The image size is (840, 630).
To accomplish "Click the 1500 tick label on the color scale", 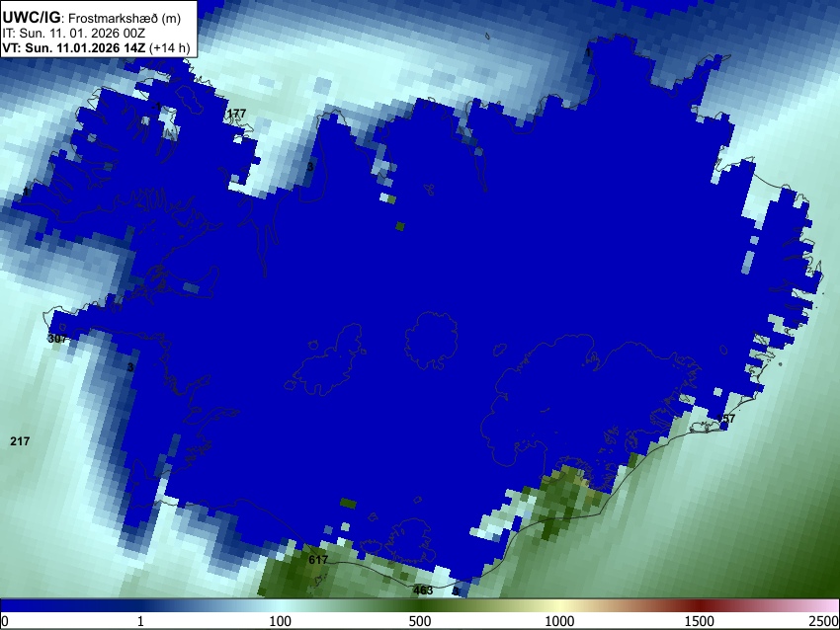I will click(700, 621).
